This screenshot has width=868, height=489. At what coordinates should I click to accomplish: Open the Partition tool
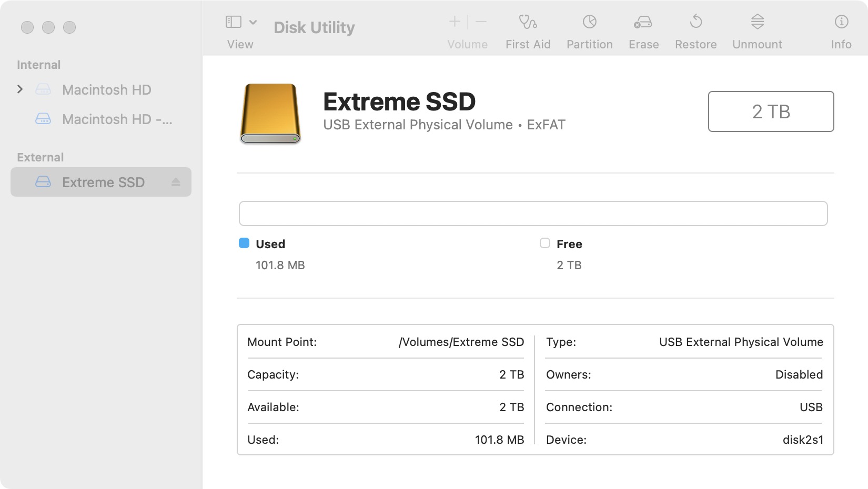(x=589, y=29)
